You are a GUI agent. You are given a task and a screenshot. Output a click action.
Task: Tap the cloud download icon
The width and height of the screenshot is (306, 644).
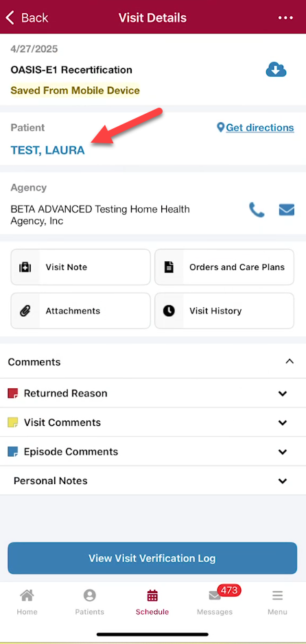click(x=276, y=70)
